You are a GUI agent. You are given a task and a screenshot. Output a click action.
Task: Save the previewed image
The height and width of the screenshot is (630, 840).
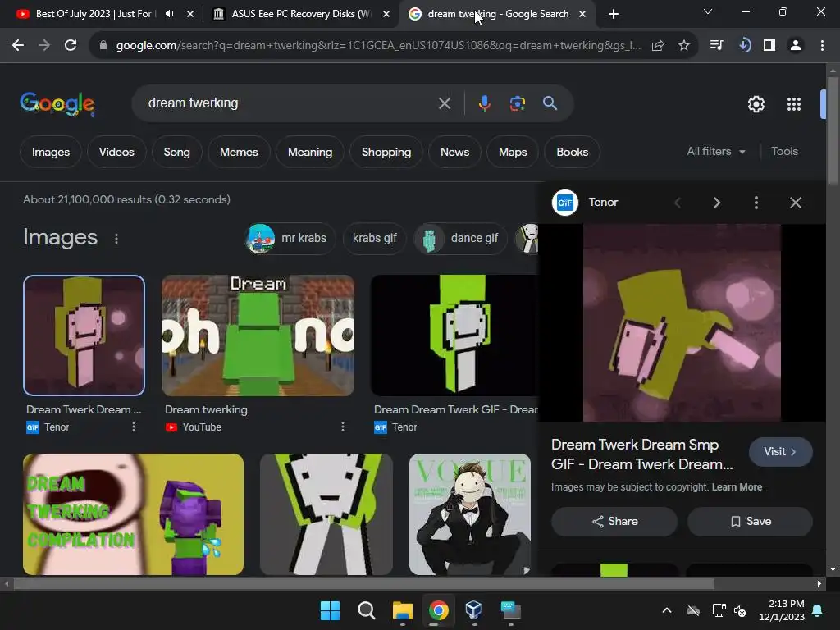[750, 521]
